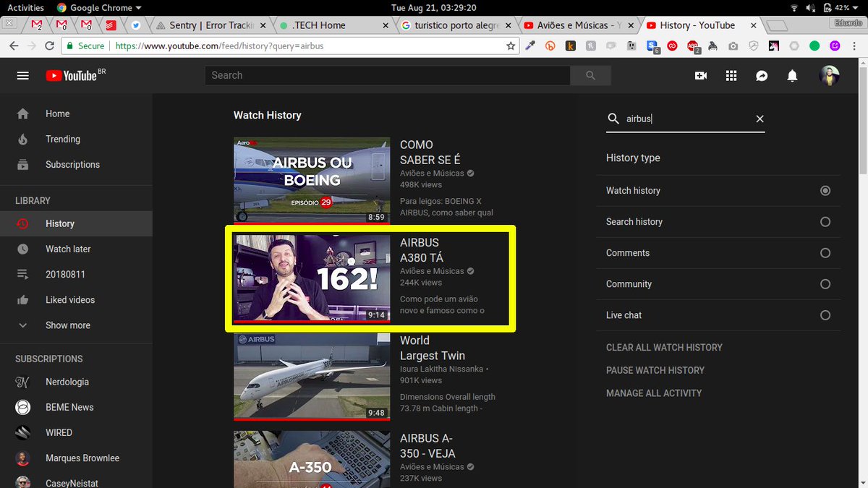This screenshot has width=868, height=488.
Task: Click MANAGE ALL ACTIVITY
Action: [x=654, y=393]
